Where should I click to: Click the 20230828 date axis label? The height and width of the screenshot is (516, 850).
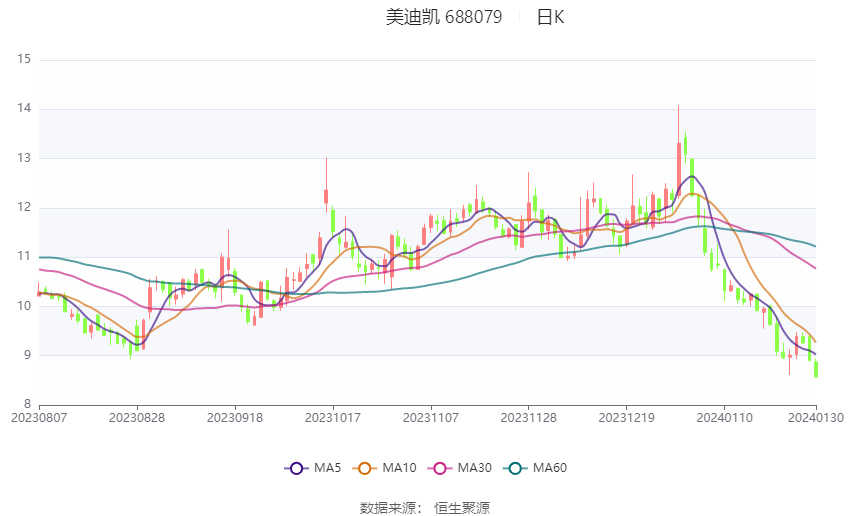click(x=137, y=418)
